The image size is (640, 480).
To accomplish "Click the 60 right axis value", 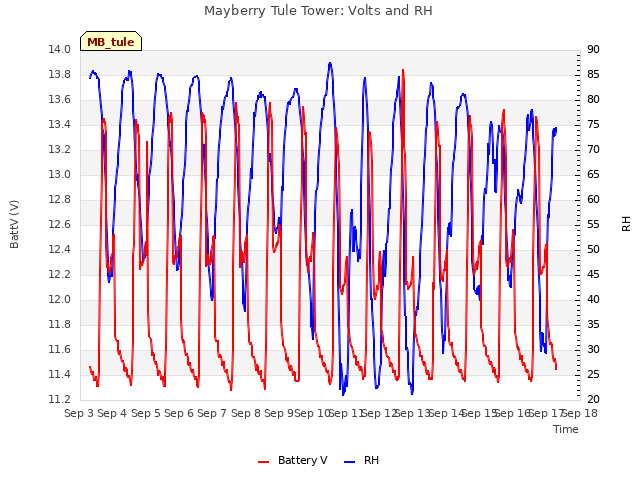I will click(593, 200).
